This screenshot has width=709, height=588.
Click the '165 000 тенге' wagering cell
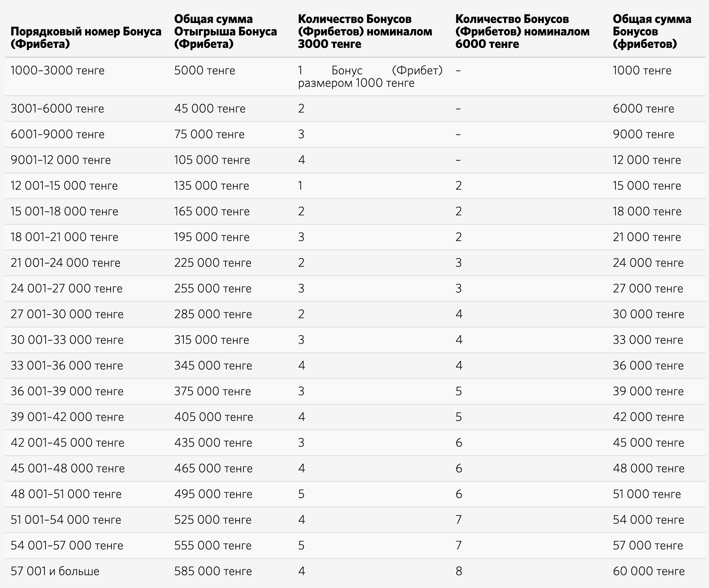pyautogui.click(x=212, y=211)
